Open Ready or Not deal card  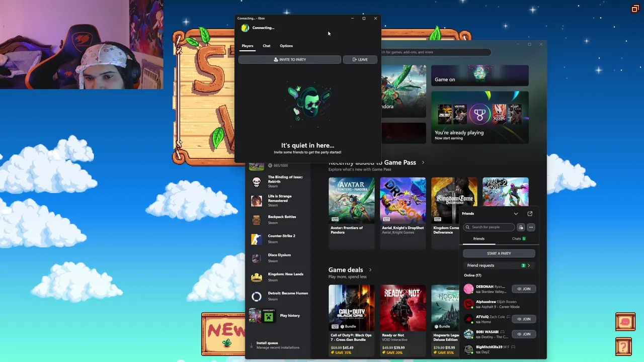403,320
